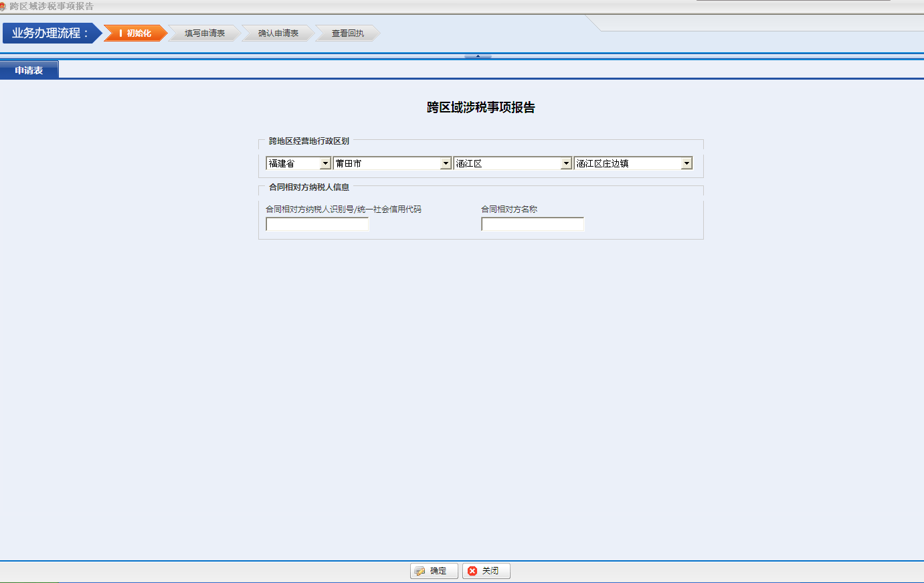This screenshot has width=924, height=583.
Task: Open the district dropdown showing 涵江区
Action: (513, 163)
